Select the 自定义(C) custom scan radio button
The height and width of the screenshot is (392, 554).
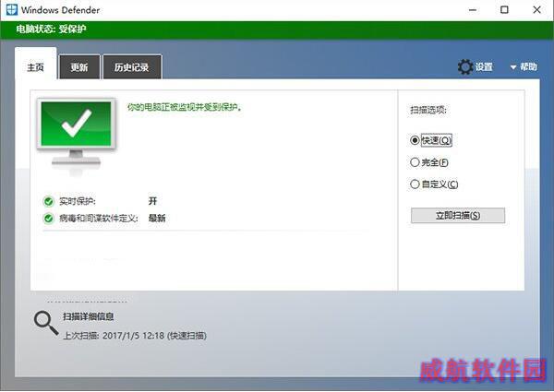click(415, 184)
